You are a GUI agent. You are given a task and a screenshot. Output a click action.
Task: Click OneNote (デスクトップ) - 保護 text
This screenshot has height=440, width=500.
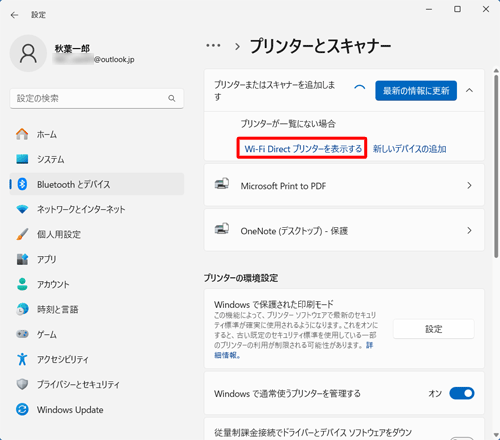[x=294, y=231]
